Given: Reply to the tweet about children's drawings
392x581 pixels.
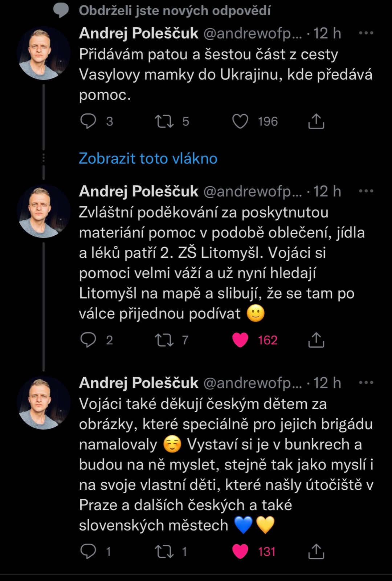Looking at the screenshot, I should (x=88, y=552).
